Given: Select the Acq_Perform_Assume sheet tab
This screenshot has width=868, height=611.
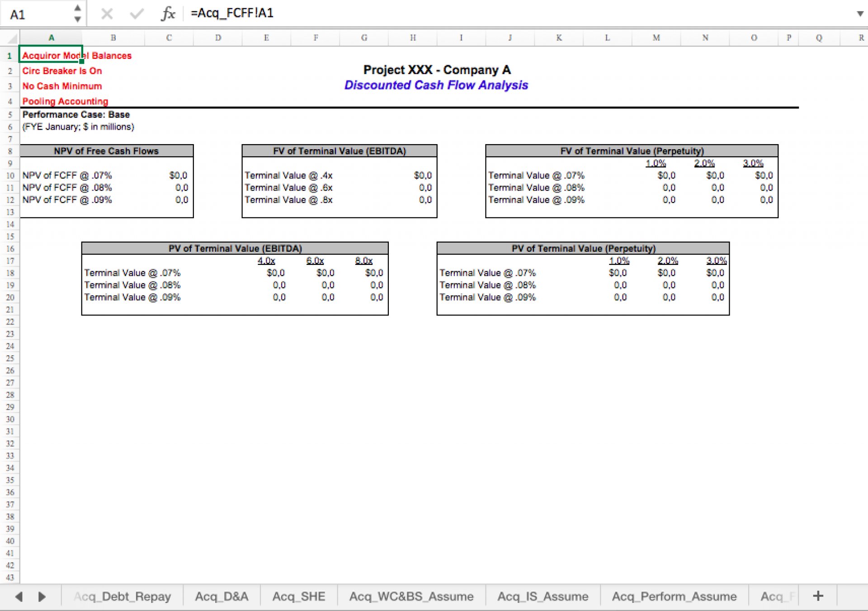Looking at the screenshot, I should [674, 597].
